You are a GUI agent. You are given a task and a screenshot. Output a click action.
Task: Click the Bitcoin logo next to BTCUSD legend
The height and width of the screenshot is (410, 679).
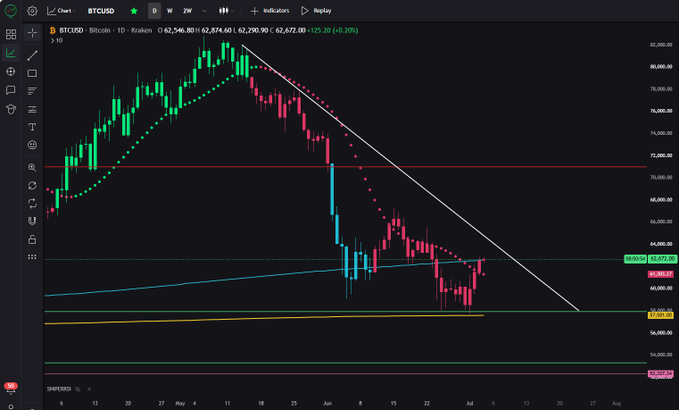52,30
